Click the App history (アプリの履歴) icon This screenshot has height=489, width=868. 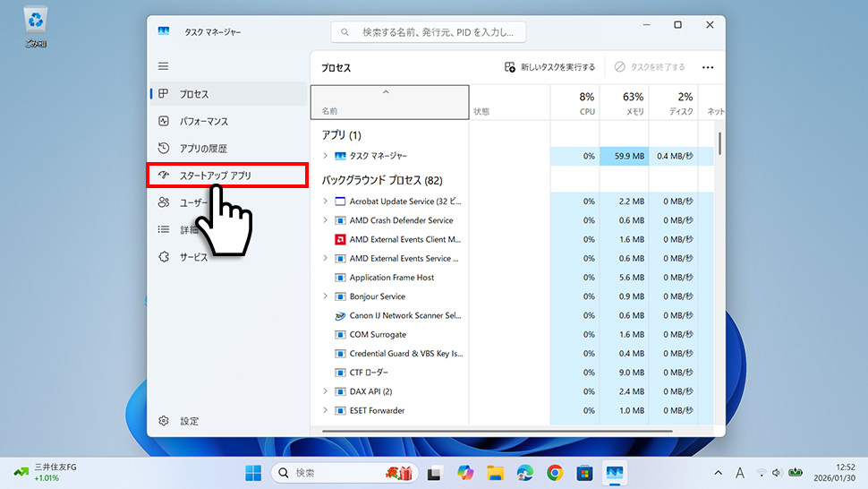point(164,149)
